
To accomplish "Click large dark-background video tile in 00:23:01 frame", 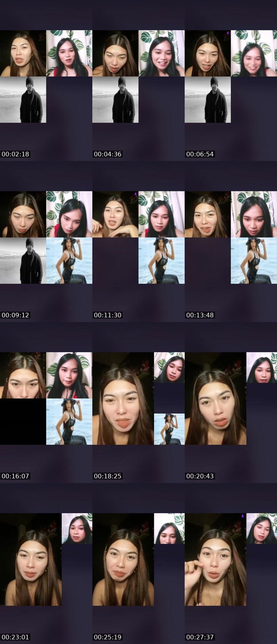I will click(31, 559).
